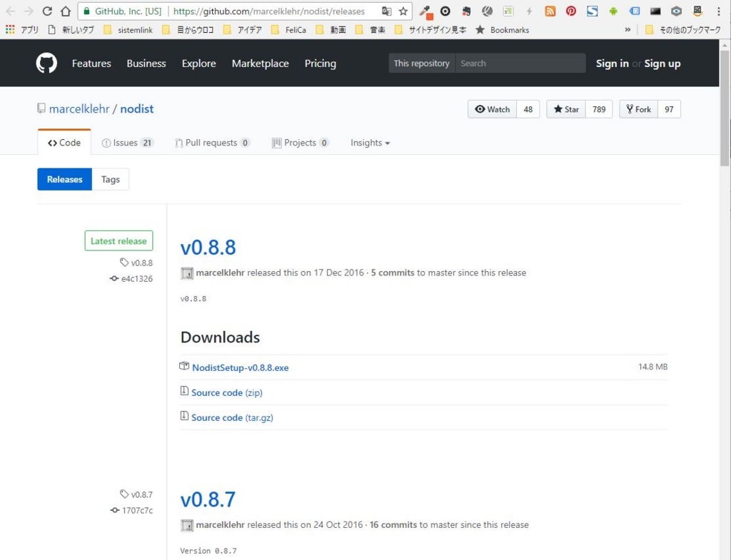Image resolution: width=731 pixels, height=560 pixels.
Task: Click the browser forward arrow
Action: click(29, 11)
